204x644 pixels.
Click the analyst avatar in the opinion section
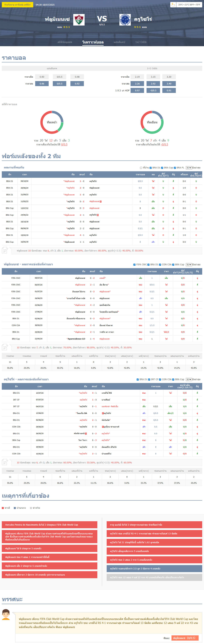(6, 615)
